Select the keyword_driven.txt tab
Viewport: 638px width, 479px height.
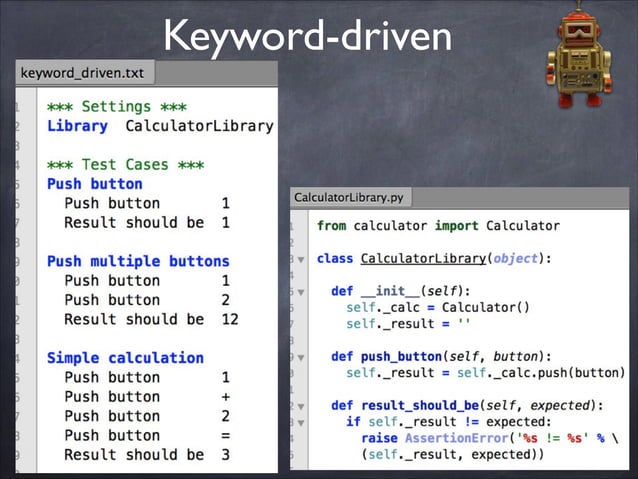[x=85, y=73]
